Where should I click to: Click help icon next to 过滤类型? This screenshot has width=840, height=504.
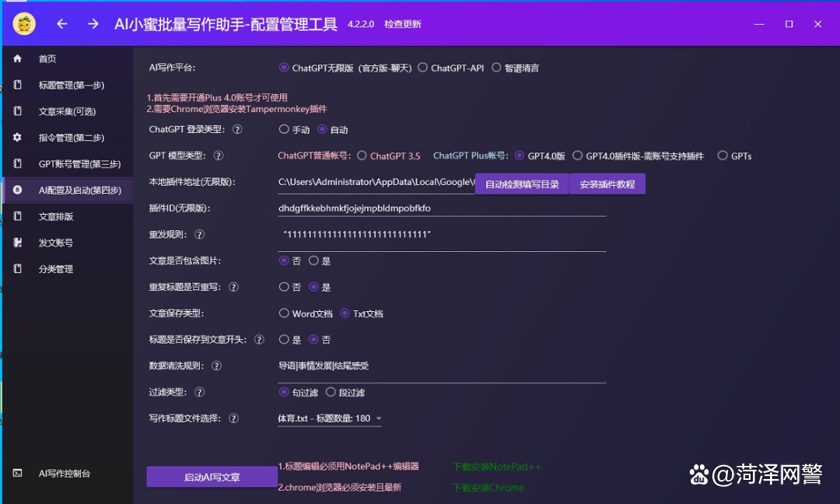point(199,392)
